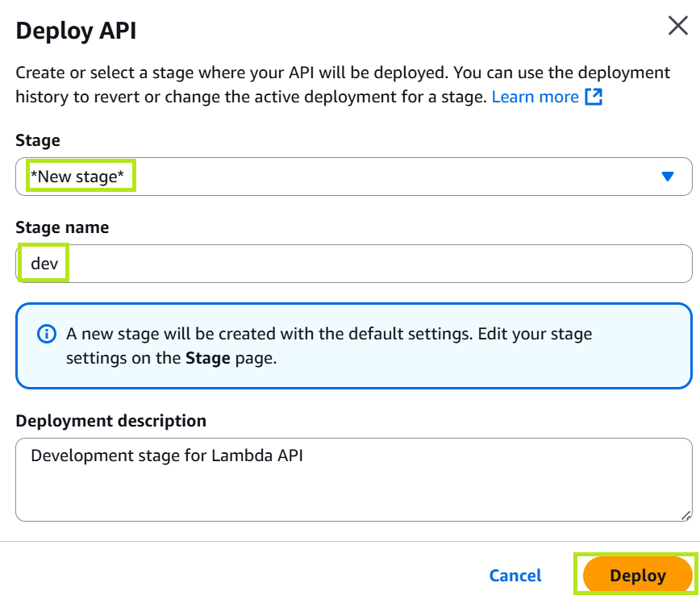
Task: Click the 'dev' text in Stage name
Action: tap(44, 264)
